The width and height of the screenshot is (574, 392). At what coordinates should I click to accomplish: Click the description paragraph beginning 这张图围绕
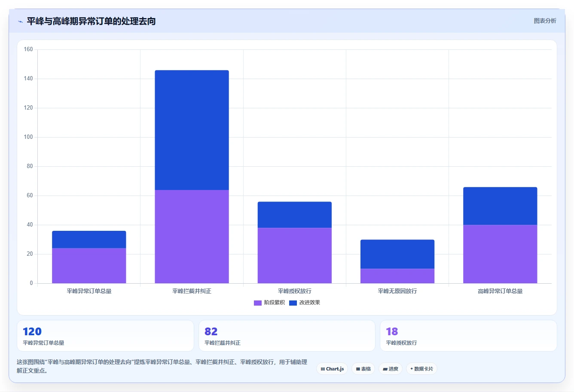click(x=162, y=366)
